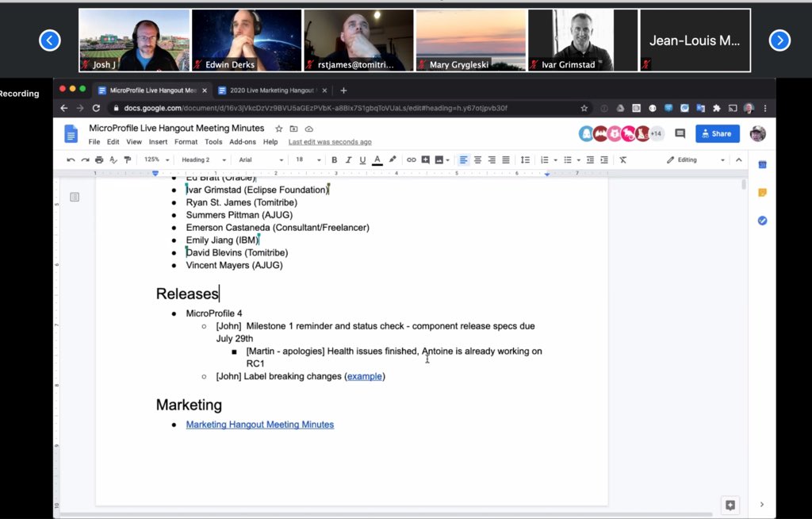
Task: Open Marketing Hangout Meeting Minutes link
Action: tap(260, 425)
